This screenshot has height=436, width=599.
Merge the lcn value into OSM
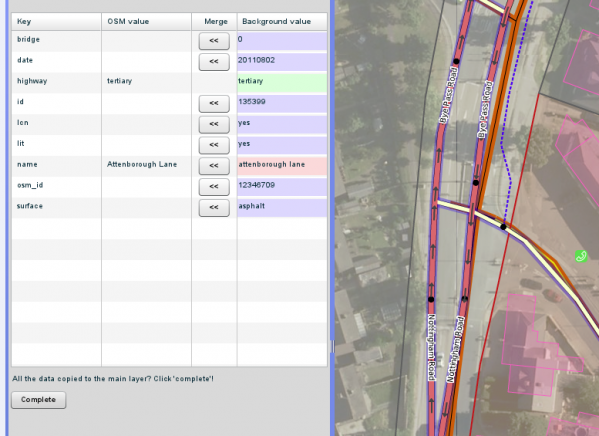click(x=214, y=125)
